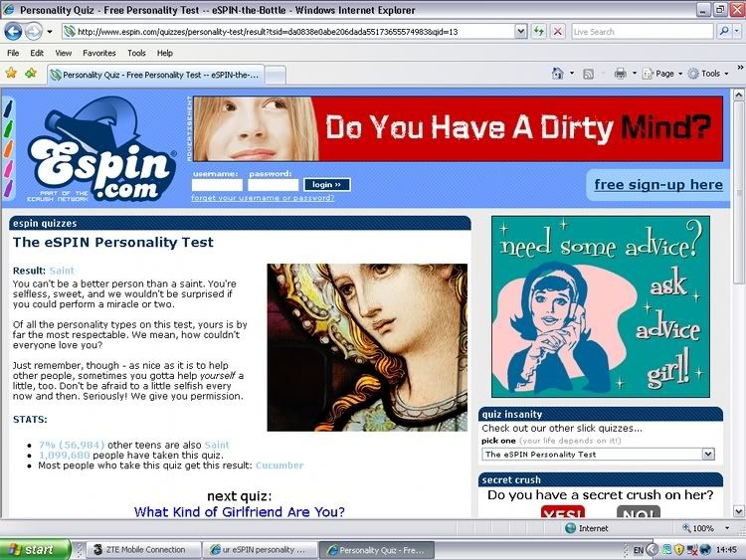The image size is (746, 560).
Task: Click the blank New Tab button
Action: pyautogui.click(x=276, y=76)
